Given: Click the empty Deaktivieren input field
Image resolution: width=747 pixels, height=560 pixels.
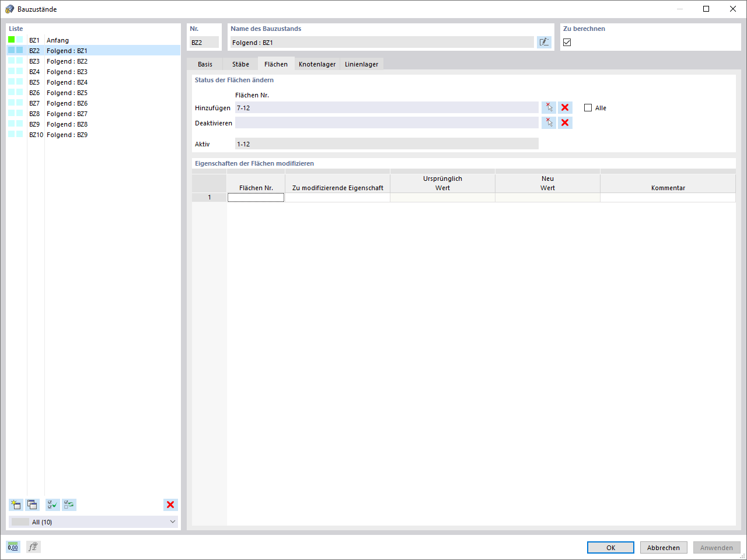Looking at the screenshot, I should pyautogui.click(x=387, y=123).
